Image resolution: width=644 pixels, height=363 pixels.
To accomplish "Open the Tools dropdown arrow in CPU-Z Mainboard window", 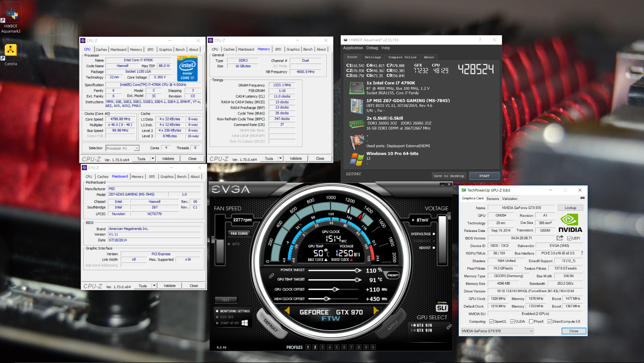I will click(x=154, y=286).
